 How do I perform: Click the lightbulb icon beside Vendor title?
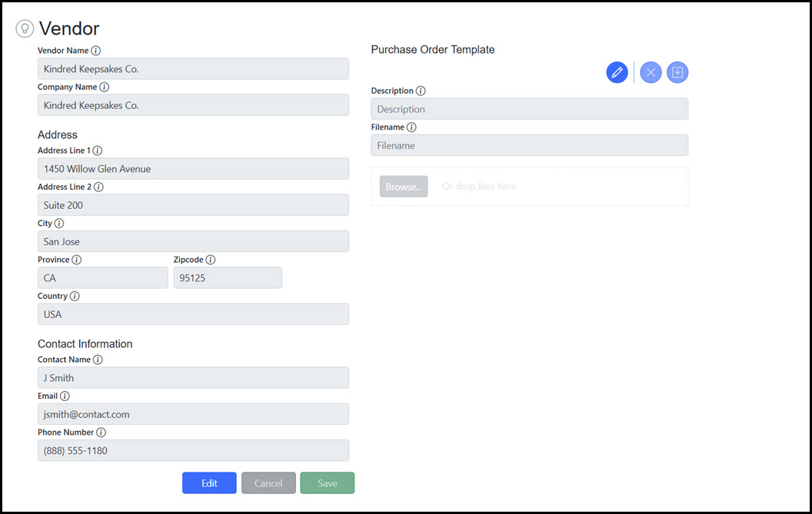(25, 29)
